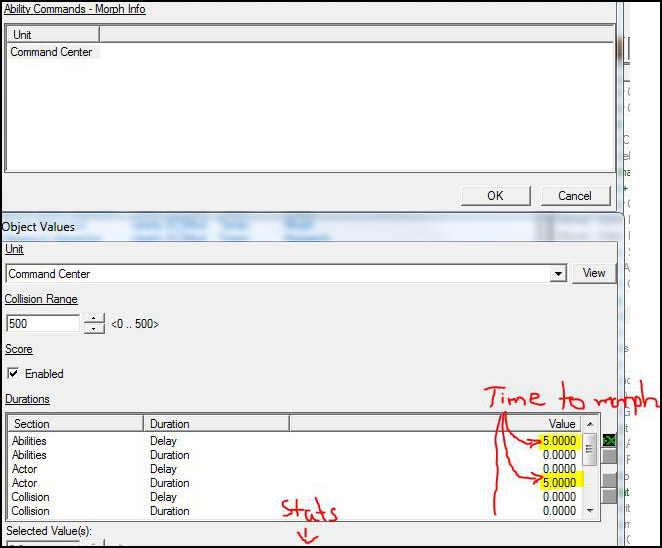
Task: Open the Unit Command Center dropdown
Action: 558,274
